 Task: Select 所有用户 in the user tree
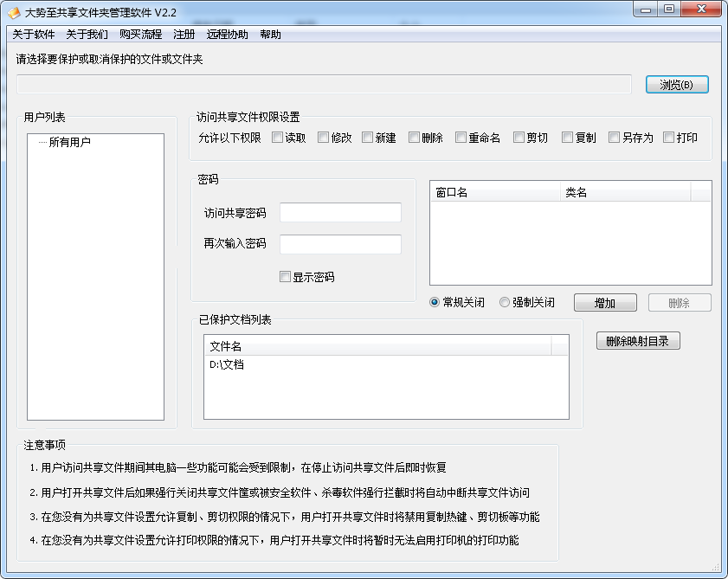tap(69, 143)
